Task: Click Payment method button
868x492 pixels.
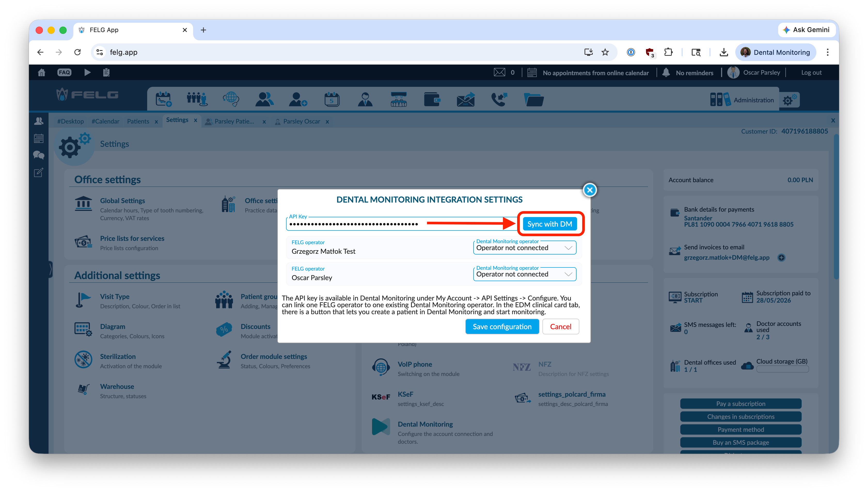Action: [x=741, y=429]
